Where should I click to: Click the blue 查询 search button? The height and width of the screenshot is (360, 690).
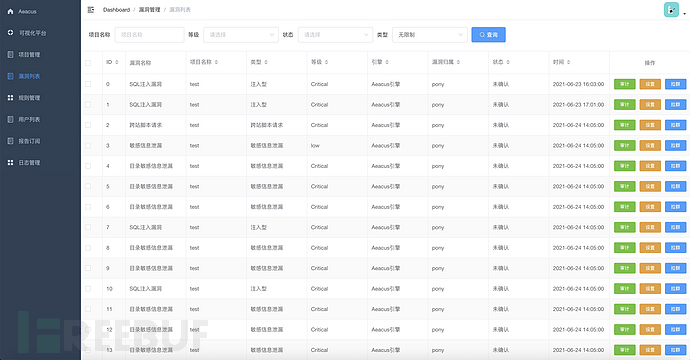(488, 35)
